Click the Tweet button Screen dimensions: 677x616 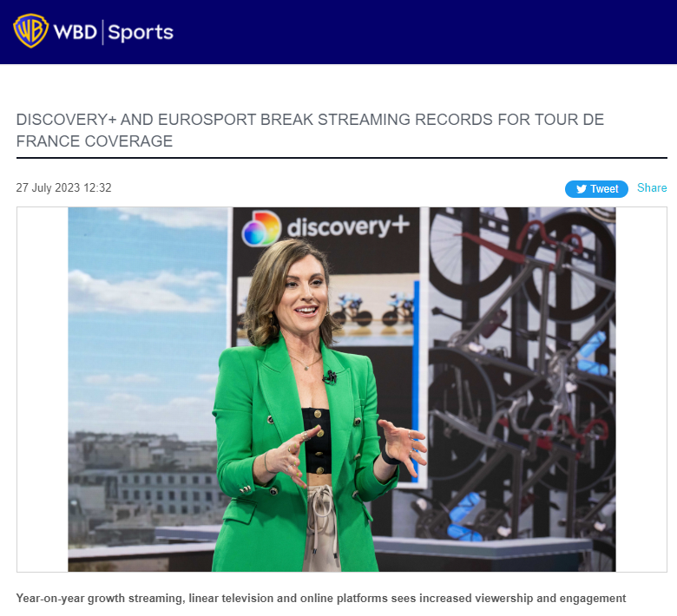click(596, 189)
